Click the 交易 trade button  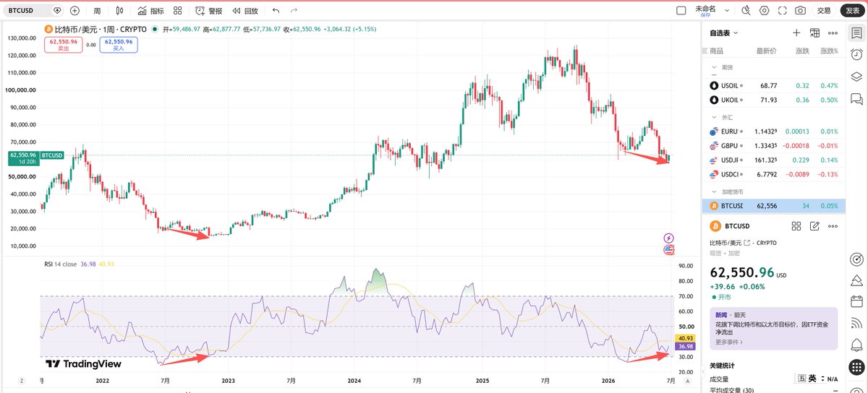(x=824, y=11)
